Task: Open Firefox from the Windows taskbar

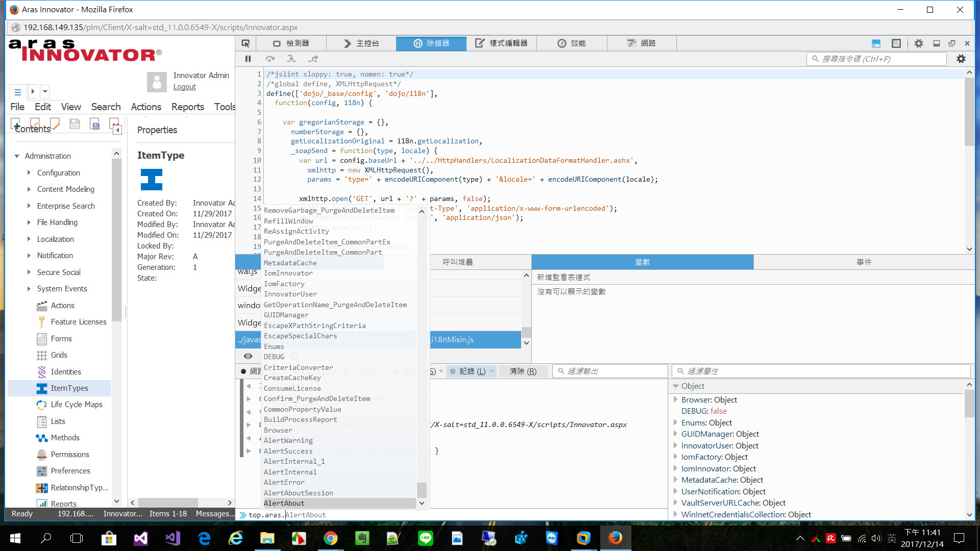Action: pyautogui.click(x=615, y=538)
